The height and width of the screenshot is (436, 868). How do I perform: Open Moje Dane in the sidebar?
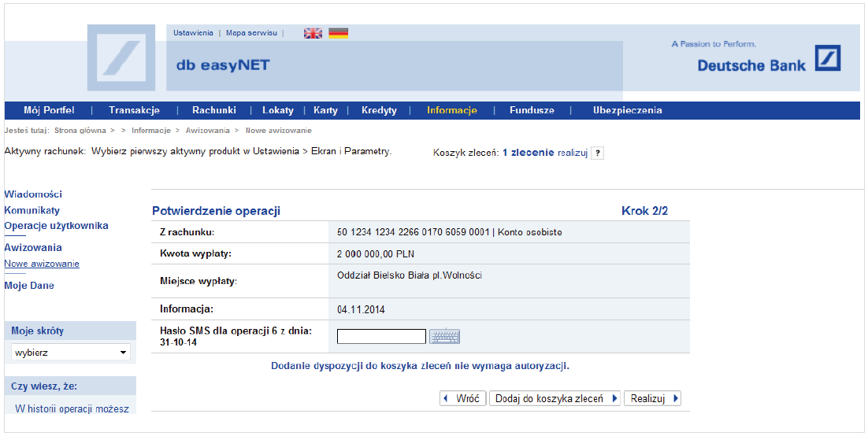click(29, 286)
